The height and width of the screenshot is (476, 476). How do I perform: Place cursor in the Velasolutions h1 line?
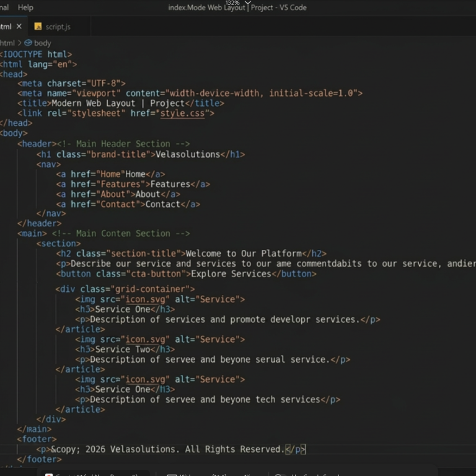click(x=141, y=154)
